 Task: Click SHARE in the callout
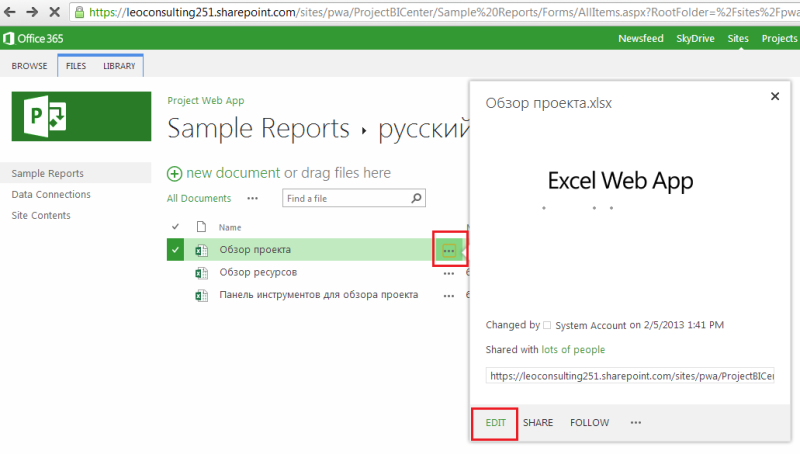click(538, 423)
